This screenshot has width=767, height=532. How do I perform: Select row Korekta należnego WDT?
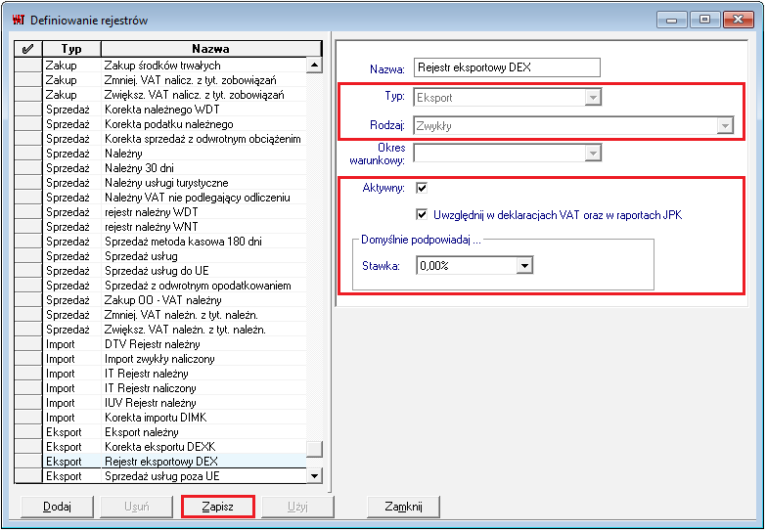coord(160,110)
